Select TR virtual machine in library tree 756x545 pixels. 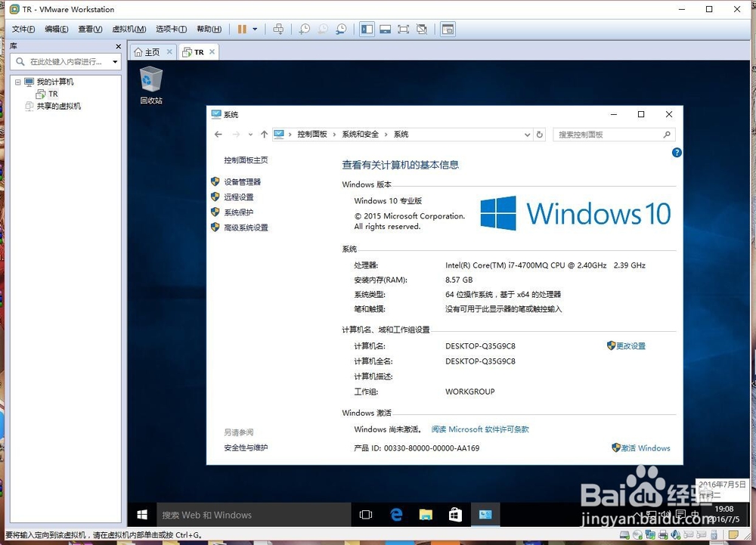tap(53, 94)
